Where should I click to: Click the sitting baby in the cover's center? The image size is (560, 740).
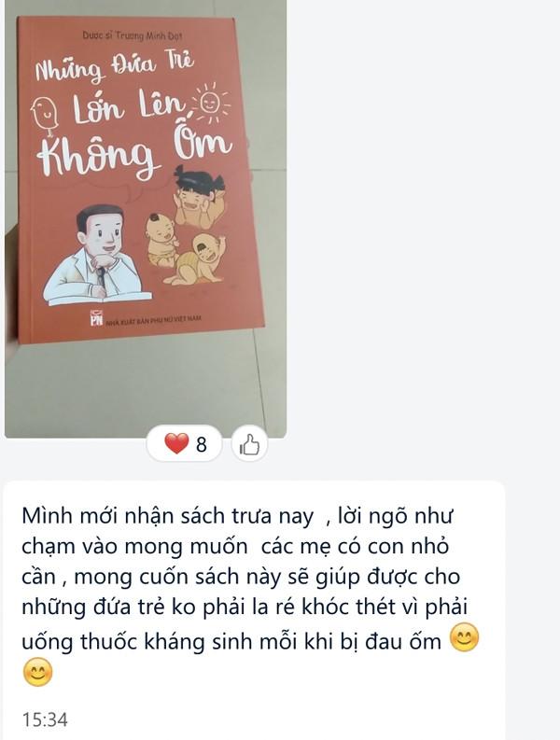point(162,241)
